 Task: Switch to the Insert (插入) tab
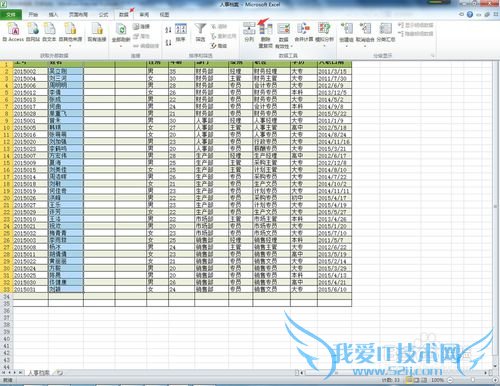coord(53,15)
